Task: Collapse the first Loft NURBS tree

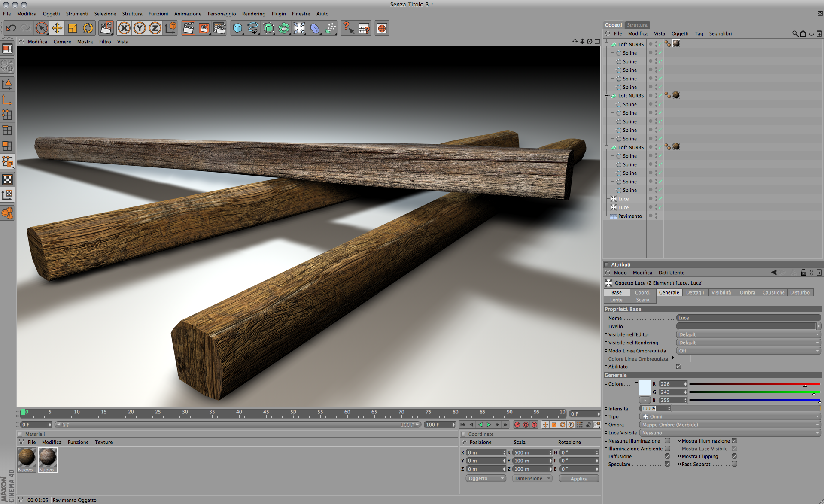Action: 607,44
